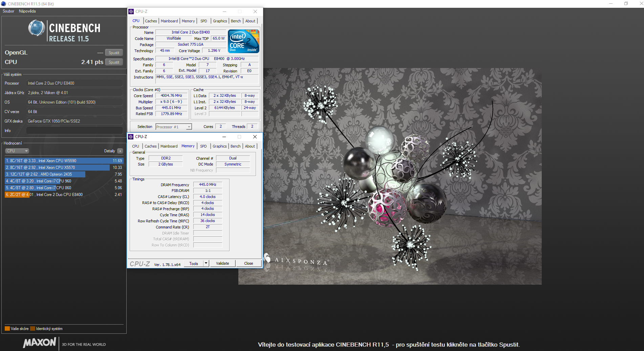
Task: Click the Close button in CPU-Z
Action: click(x=249, y=263)
